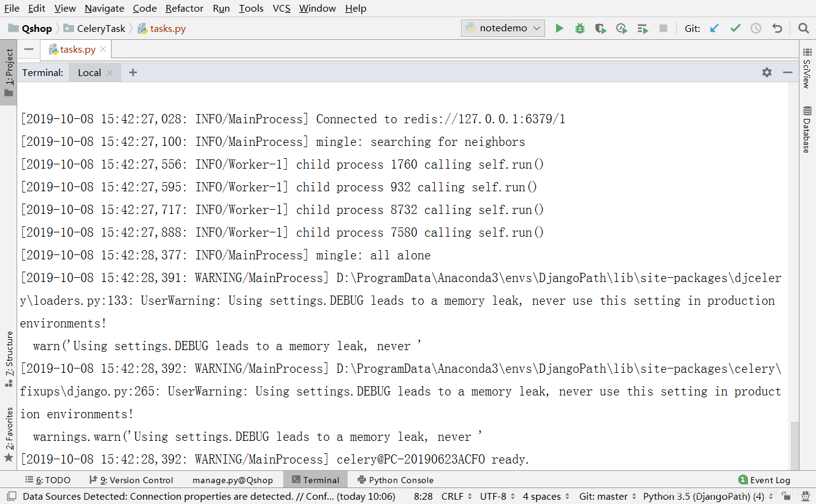The width and height of the screenshot is (816, 504).
Task: Select the tasks.py editor tab
Action: pos(77,49)
